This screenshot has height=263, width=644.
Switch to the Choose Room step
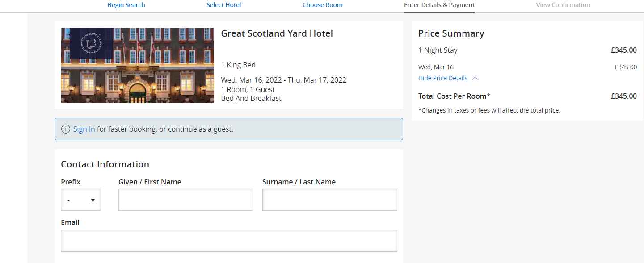tap(322, 5)
